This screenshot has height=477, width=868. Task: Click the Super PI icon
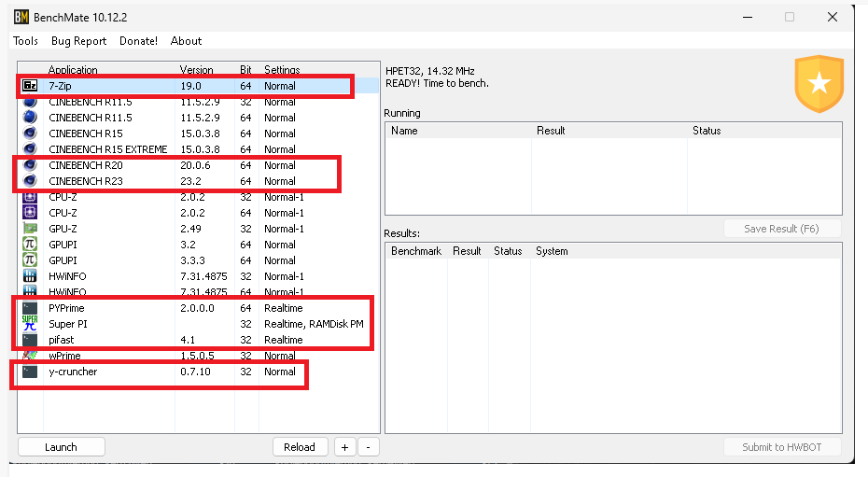click(x=30, y=324)
